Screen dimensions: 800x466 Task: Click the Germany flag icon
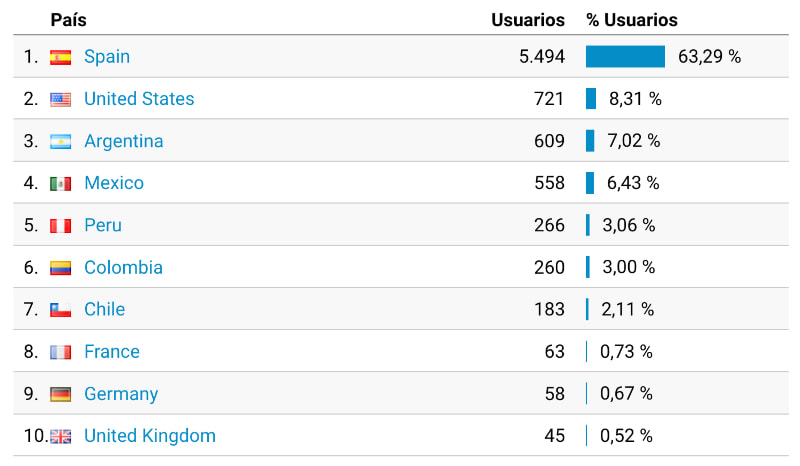(60, 394)
